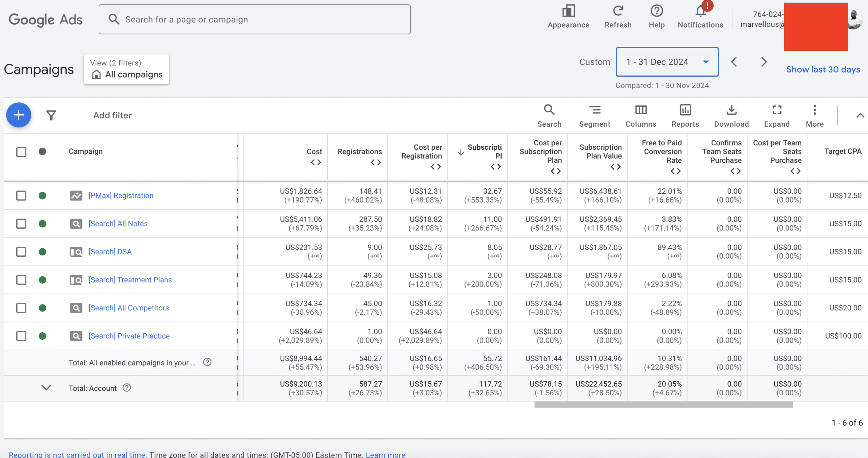
Task: Click the Status column header dot
Action: 42,151
